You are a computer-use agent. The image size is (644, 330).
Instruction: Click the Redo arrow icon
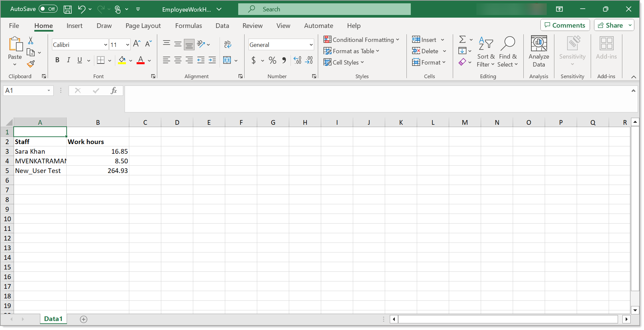pyautogui.click(x=101, y=9)
